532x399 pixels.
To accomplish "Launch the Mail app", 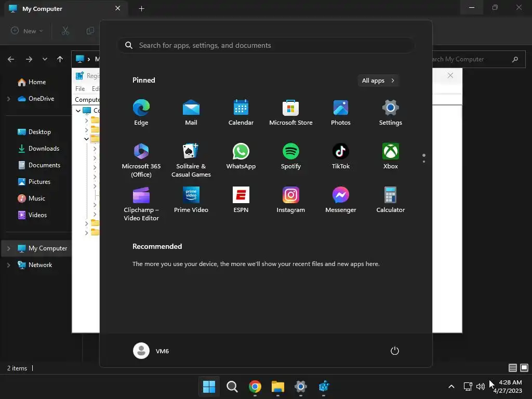I will (x=191, y=113).
